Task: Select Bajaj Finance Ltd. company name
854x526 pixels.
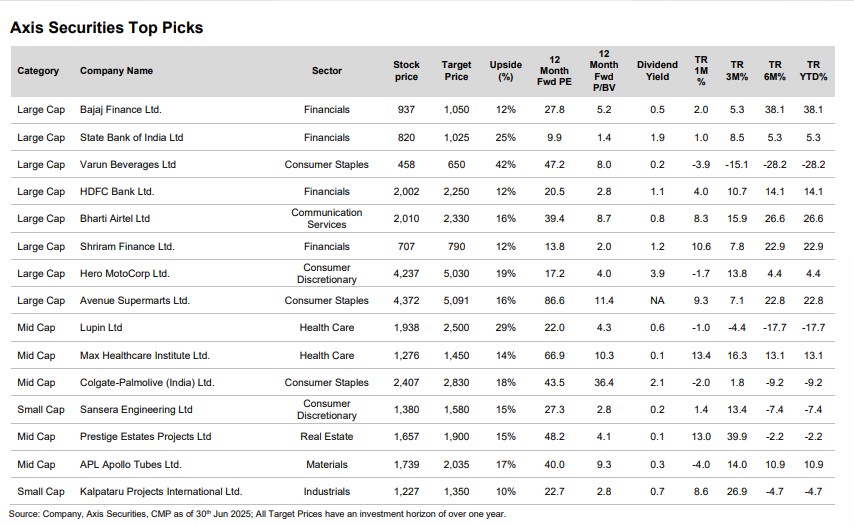Action: click(120, 109)
